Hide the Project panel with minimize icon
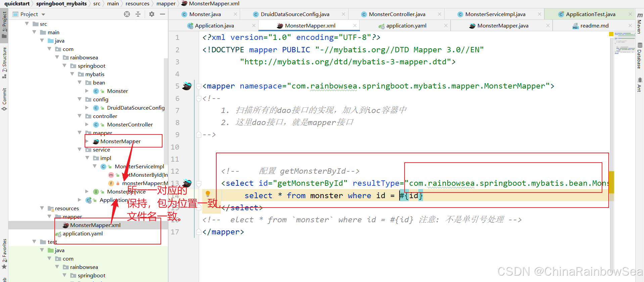The image size is (644, 282). pyautogui.click(x=163, y=14)
